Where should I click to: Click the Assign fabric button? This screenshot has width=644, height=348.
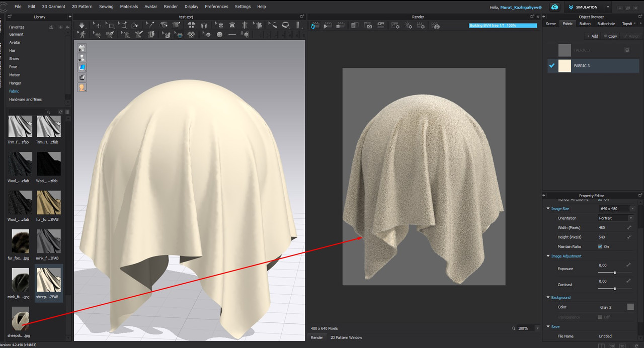[631, 36]
